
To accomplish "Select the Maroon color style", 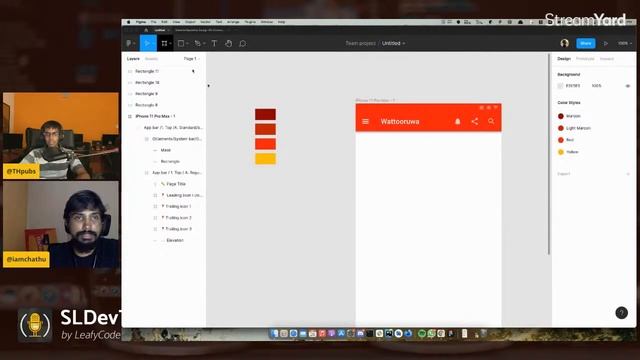I will [569, 116].
